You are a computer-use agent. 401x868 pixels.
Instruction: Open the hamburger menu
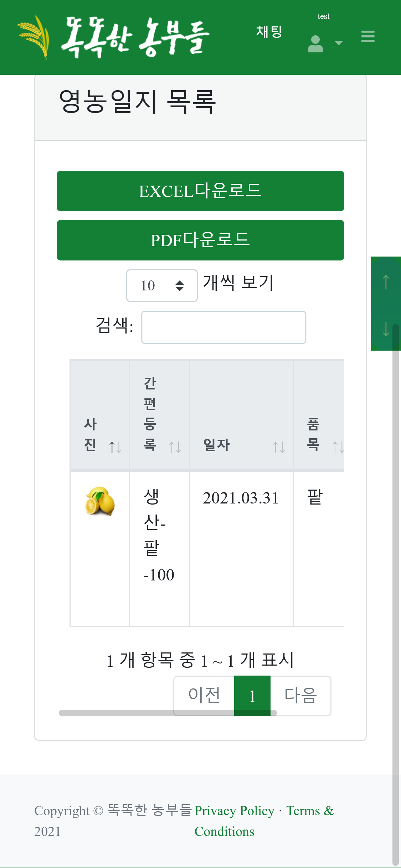click(368, 36)
